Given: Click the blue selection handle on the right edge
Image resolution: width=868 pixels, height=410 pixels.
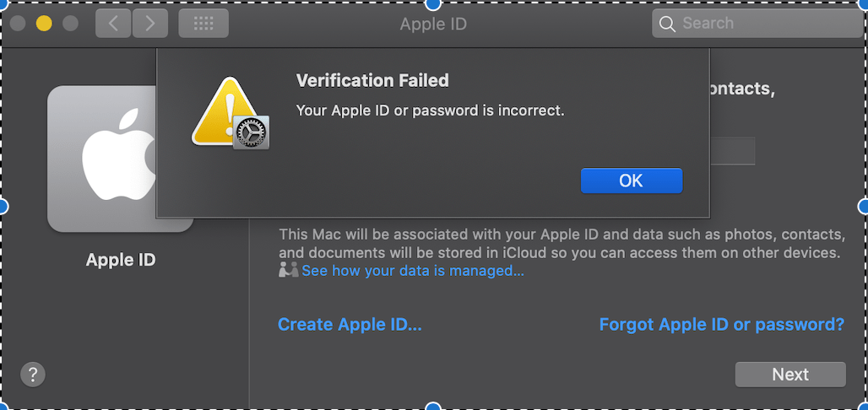Looking at the screenshot, I should pos(864,206).
